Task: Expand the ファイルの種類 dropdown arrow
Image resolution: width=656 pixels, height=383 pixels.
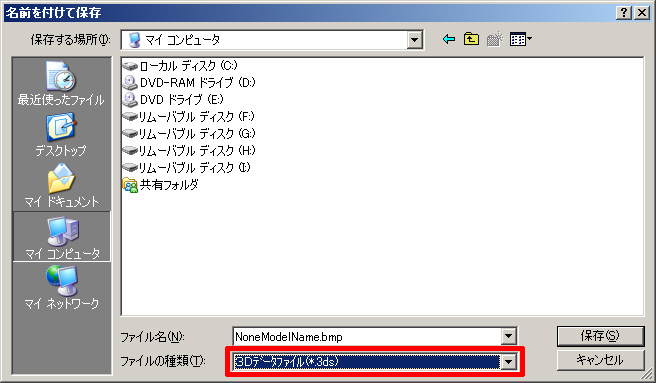Action: [508, 362]
